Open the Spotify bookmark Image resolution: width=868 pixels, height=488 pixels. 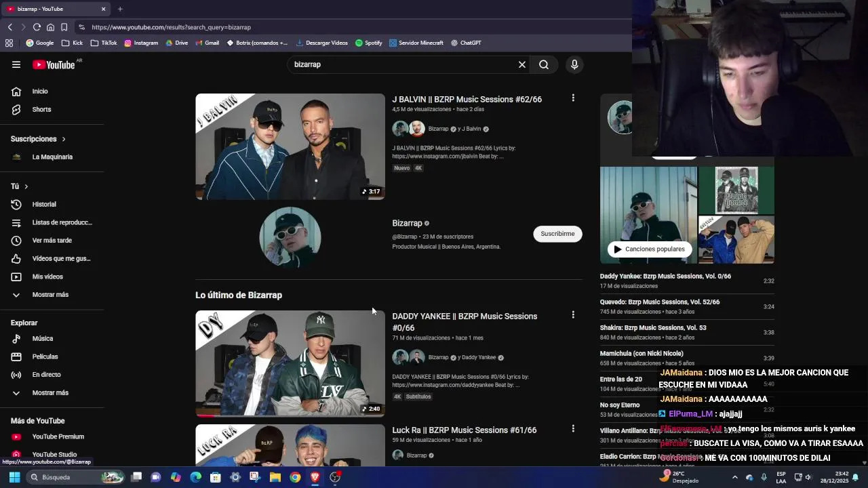[369, 43]
